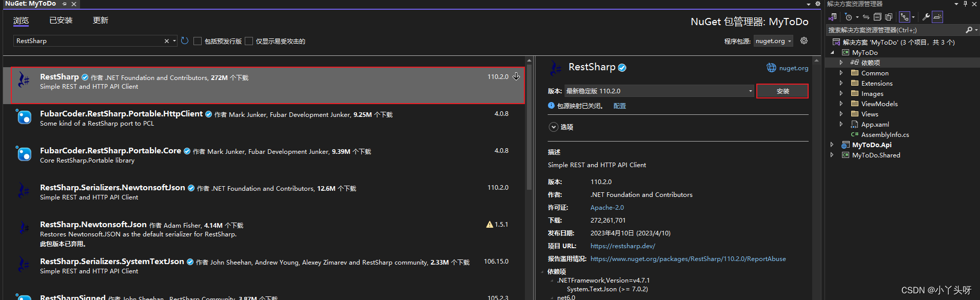Select the Common folder in Solution Explorer
The image size is (980, 300).
(875, 73)
